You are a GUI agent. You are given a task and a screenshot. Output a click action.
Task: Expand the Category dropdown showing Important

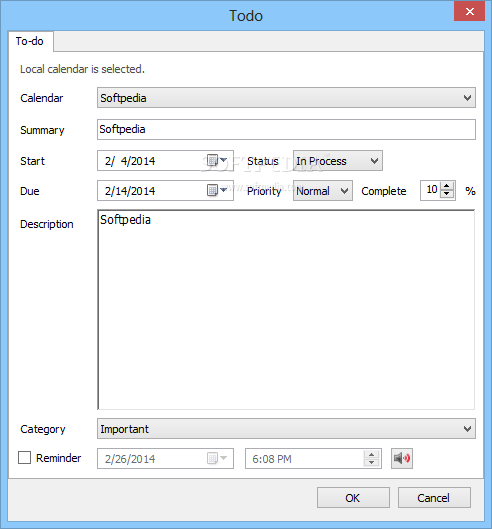(286, 429)
